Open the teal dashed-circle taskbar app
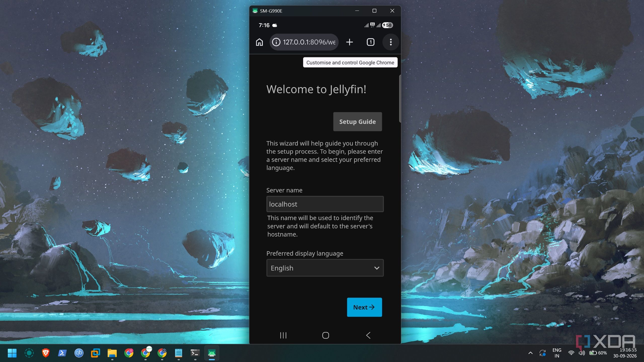Viewport: 644px width, 362px height. tap(29, 353)
